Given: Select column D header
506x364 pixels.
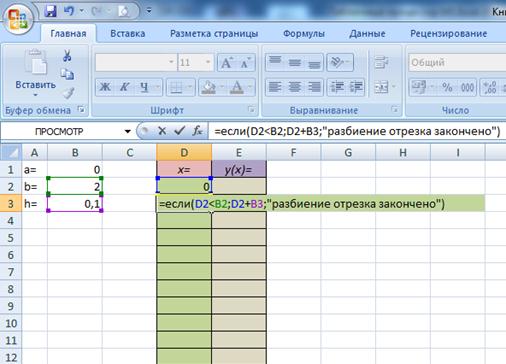Looking at the screenshot, I should click(184, 153).
